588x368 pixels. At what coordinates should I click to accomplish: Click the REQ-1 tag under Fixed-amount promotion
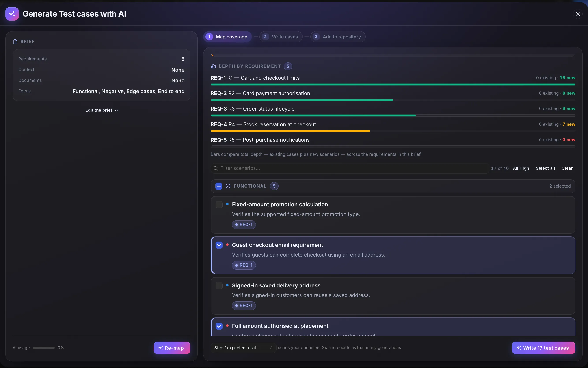point(244,225)
